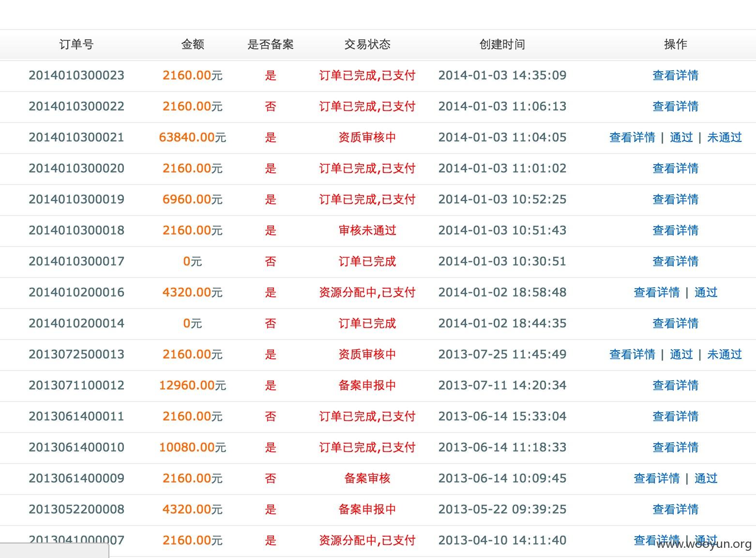Click the 订单号 column header
This screenshot has height=558, width=756.
(x=76, y=45)
